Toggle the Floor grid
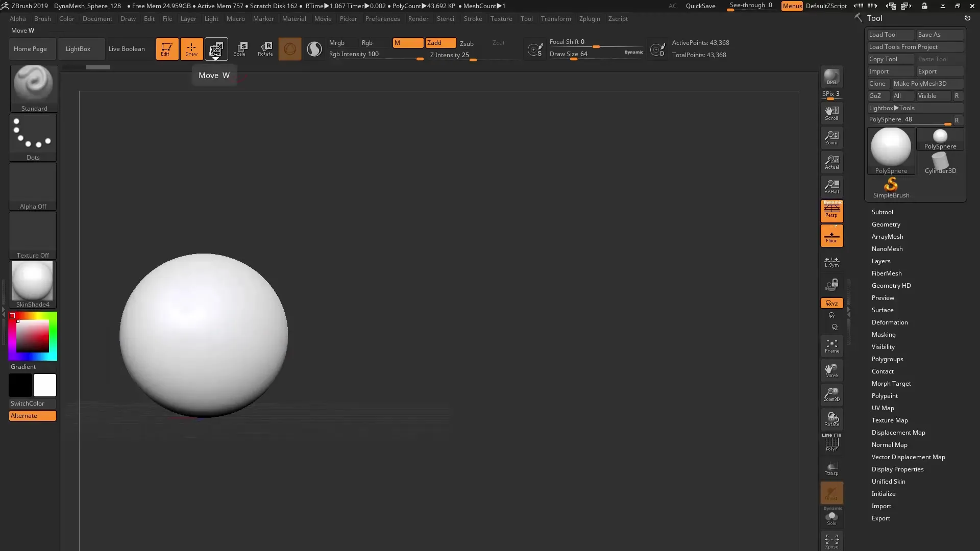Image resolution: width=980 pixels, height=551 pixels. [831, 236]
